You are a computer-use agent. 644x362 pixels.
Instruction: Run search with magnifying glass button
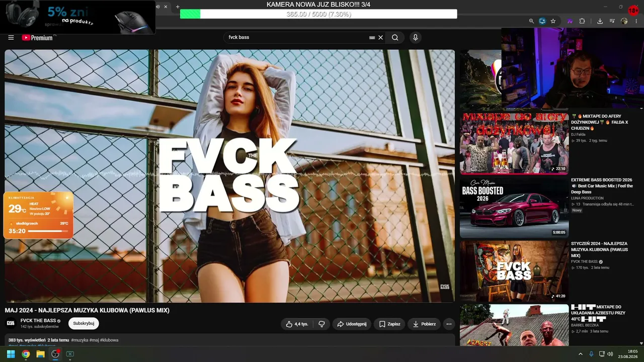395,37
